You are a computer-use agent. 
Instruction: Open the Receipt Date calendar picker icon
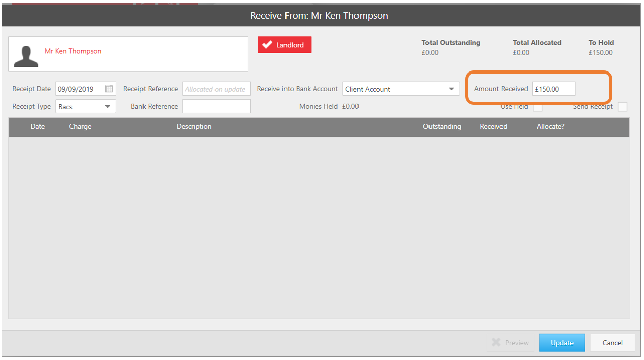click(x=109, y=89)
